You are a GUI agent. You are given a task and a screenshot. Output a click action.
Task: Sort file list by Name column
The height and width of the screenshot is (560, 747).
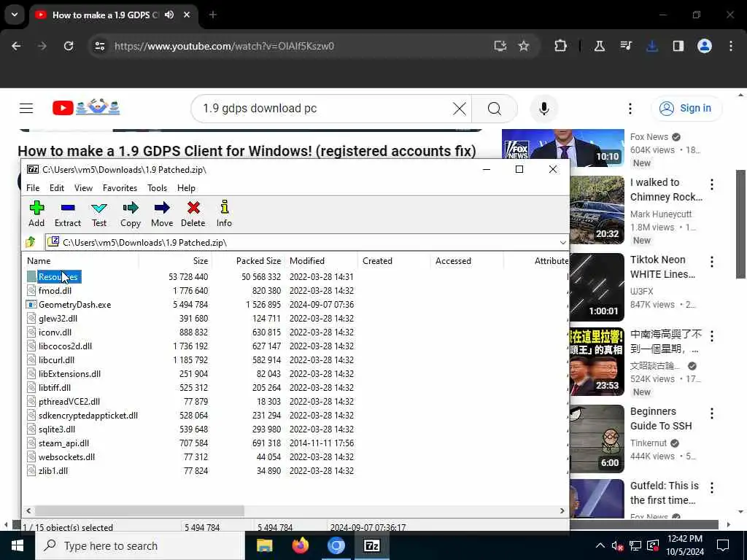point(80,261)
